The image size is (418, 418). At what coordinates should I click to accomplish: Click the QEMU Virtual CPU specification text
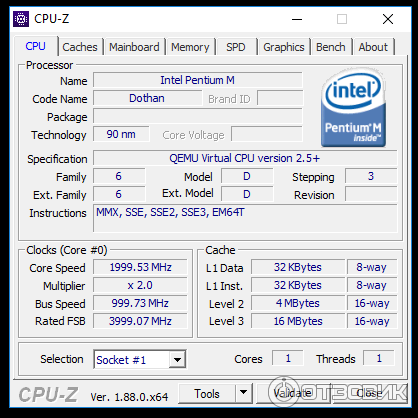coord(245,158)
